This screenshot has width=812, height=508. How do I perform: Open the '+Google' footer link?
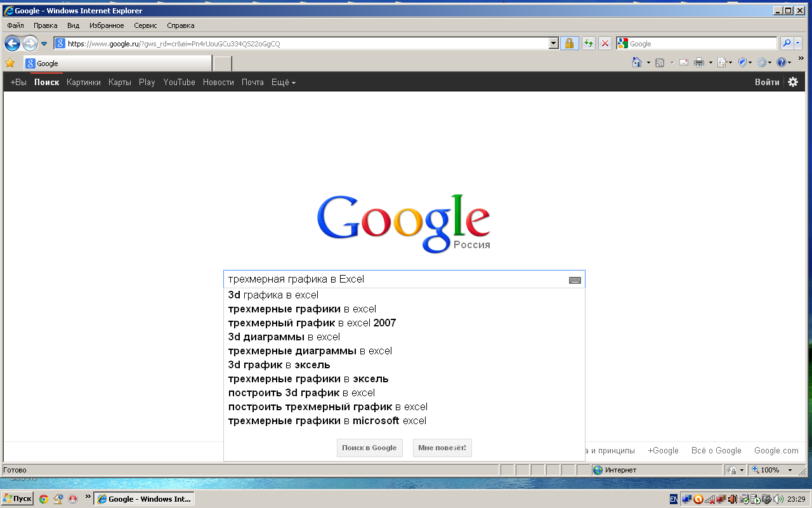click(663, 450)
